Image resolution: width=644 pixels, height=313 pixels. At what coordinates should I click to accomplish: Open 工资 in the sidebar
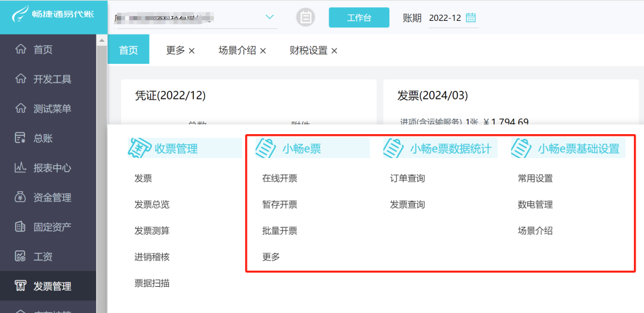coord(48,256)
